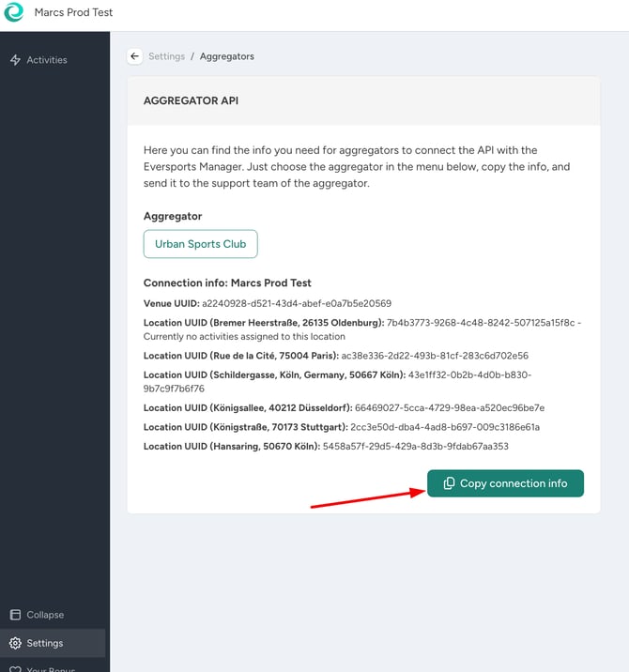Click the Paris Location UUID value
Image resolution: width=629 pixels, height=672 pixels.
coord(435,356)
